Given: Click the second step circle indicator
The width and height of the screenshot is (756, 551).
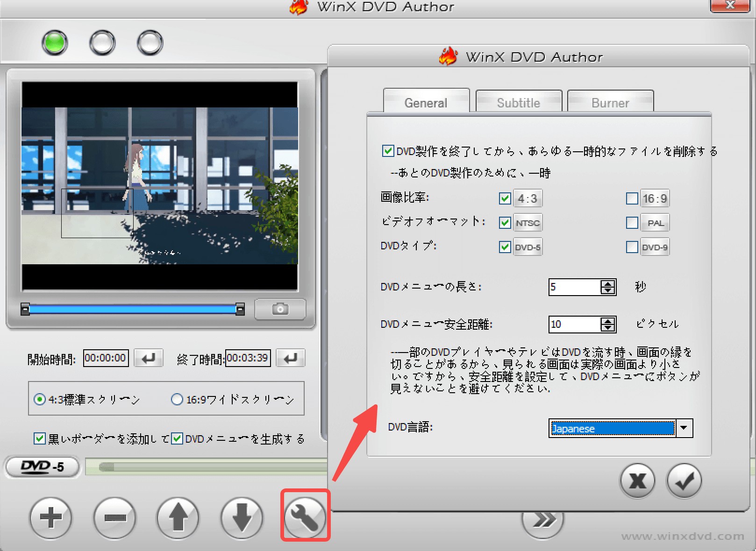Looking at the screenshot, I should (102, 43).
